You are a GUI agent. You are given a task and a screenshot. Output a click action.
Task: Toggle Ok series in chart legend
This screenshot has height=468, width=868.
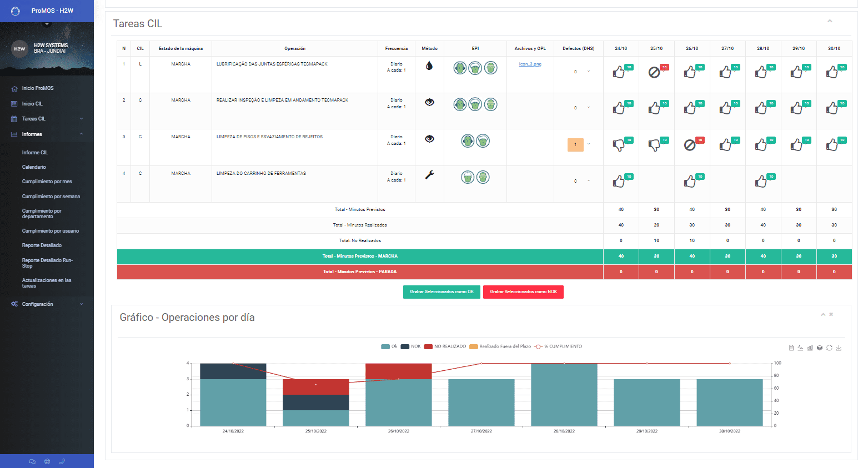[389, 346]
